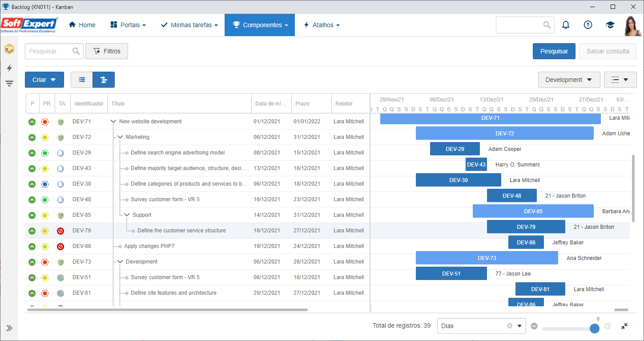
Task: Click task type icon for DEV-72
Action: pos(60,137)
